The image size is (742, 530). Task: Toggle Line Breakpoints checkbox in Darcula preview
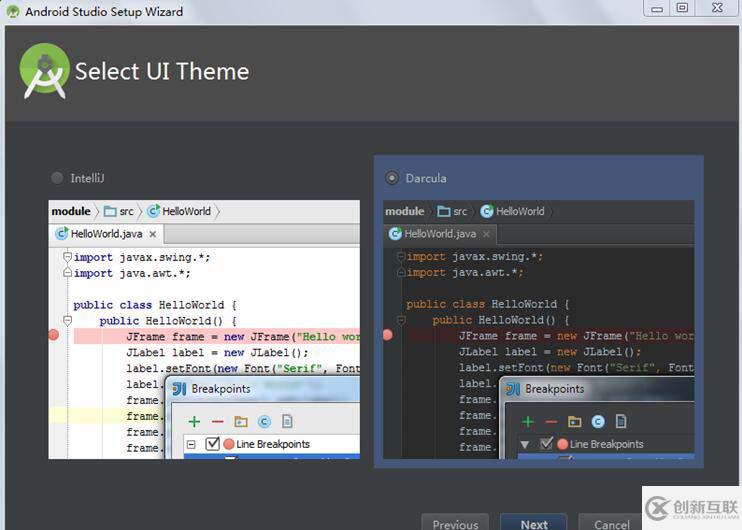click(x=547, y=444)
